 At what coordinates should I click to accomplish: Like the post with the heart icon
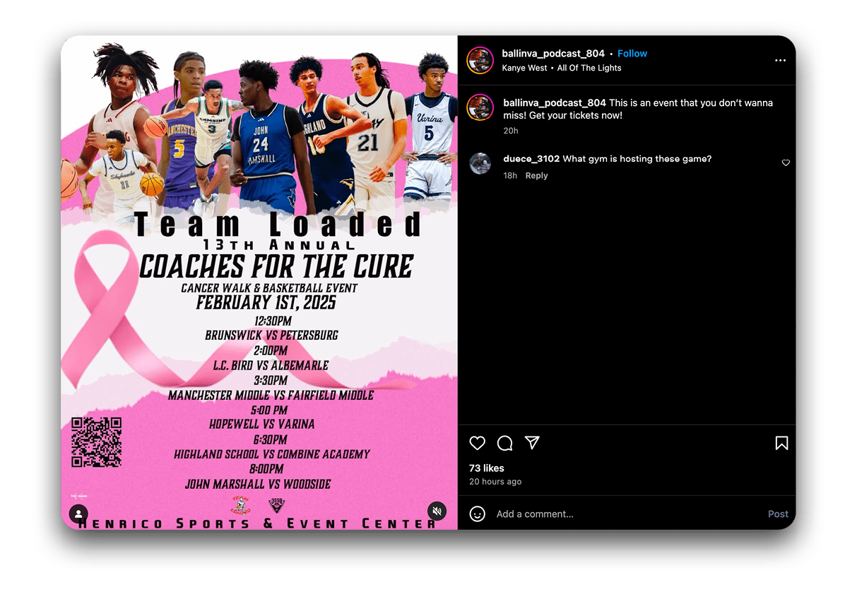tap(478, 443)
